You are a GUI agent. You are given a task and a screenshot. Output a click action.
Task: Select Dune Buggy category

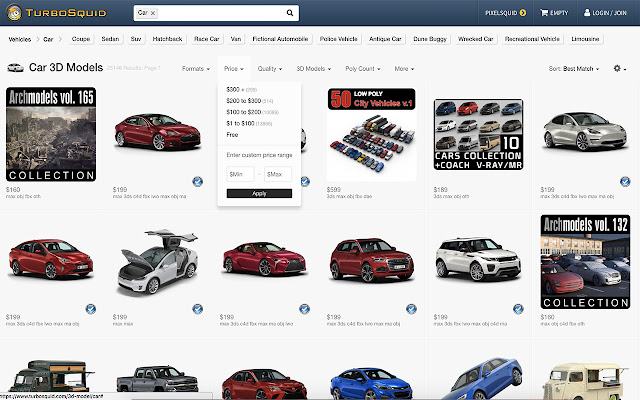point(430,39)
